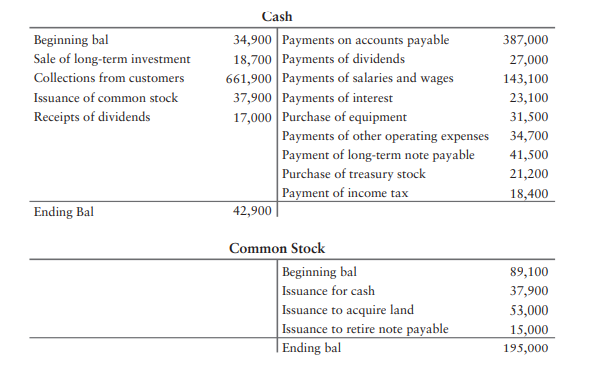
Task: Click the Sale of long-term investment label
Action: 112,59
